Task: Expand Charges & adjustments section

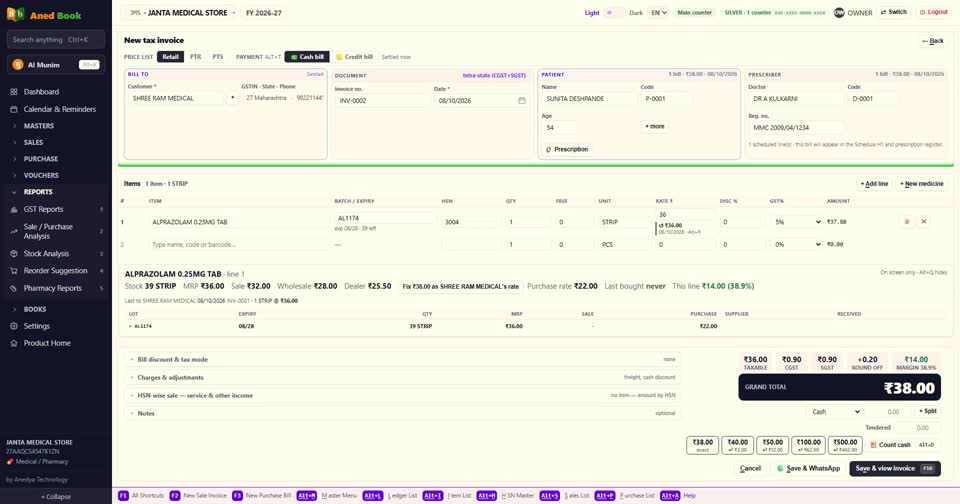Action: 403,377
